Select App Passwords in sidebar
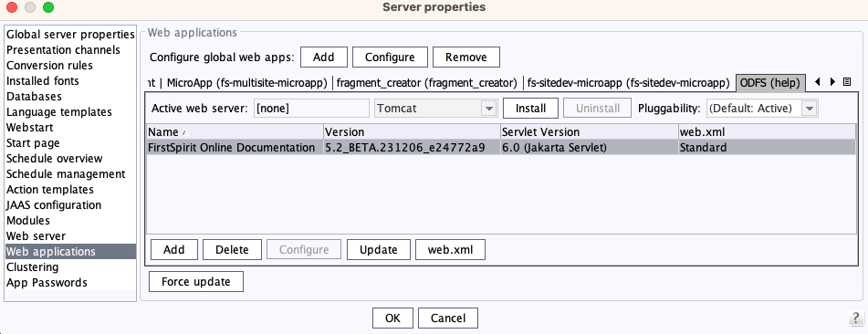This screenshot has height=334, width=868. tap(70, 283)
